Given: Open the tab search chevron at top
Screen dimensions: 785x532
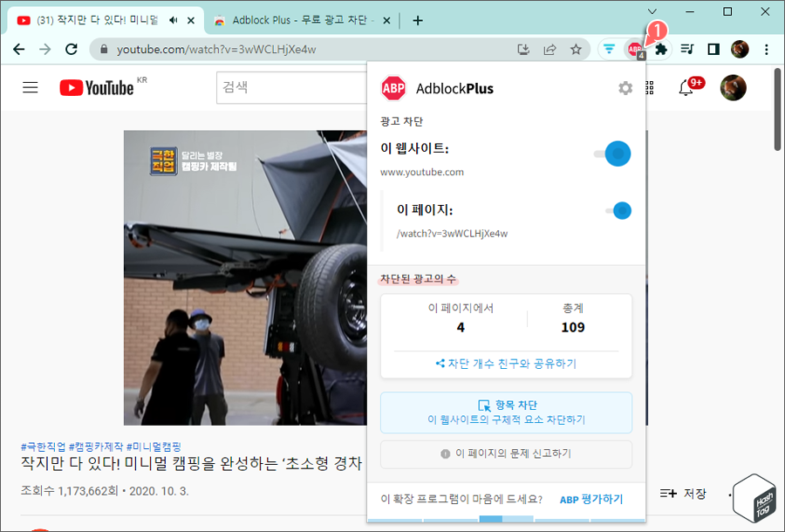Looking at the screenshot, I should coord(652,11).
